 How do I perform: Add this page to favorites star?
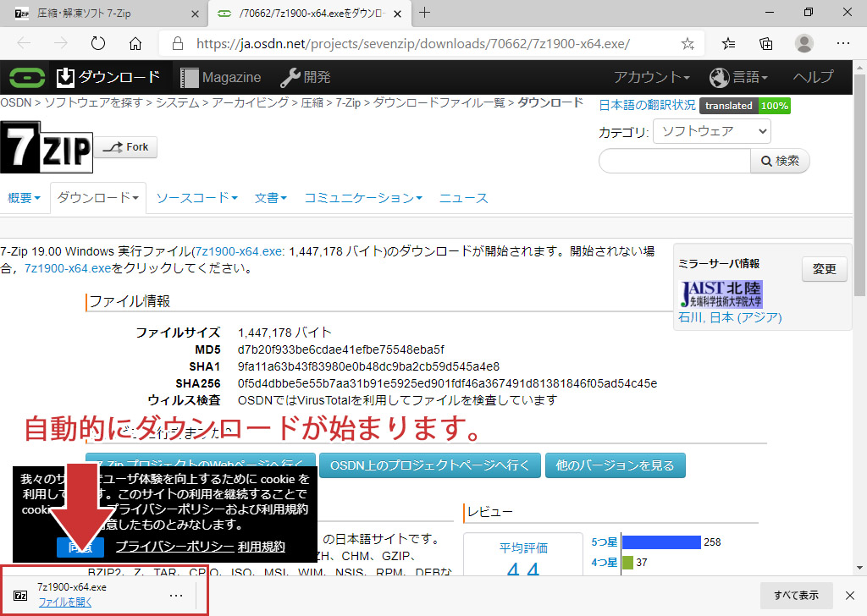point(688,44)
